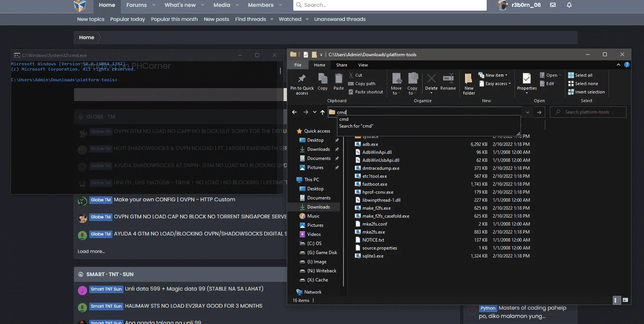Click Search platform-tools box
This screenshot has height=324, width=644.
(588, 112)
